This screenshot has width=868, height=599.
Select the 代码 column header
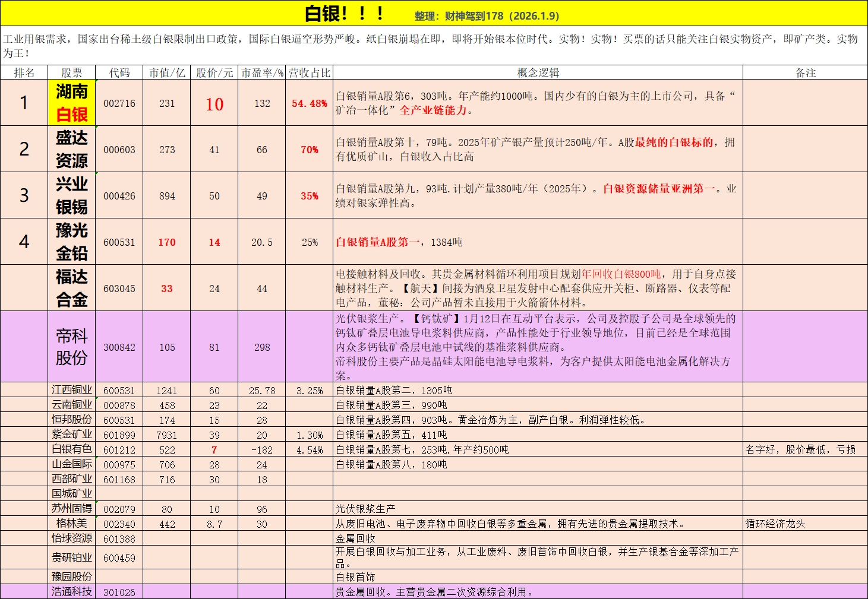coord(119,72)
